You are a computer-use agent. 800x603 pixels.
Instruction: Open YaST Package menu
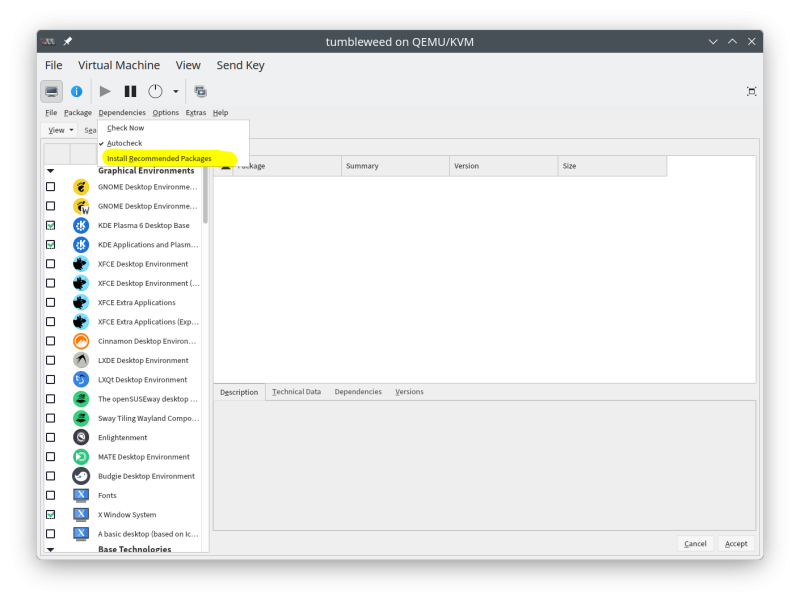78,113
